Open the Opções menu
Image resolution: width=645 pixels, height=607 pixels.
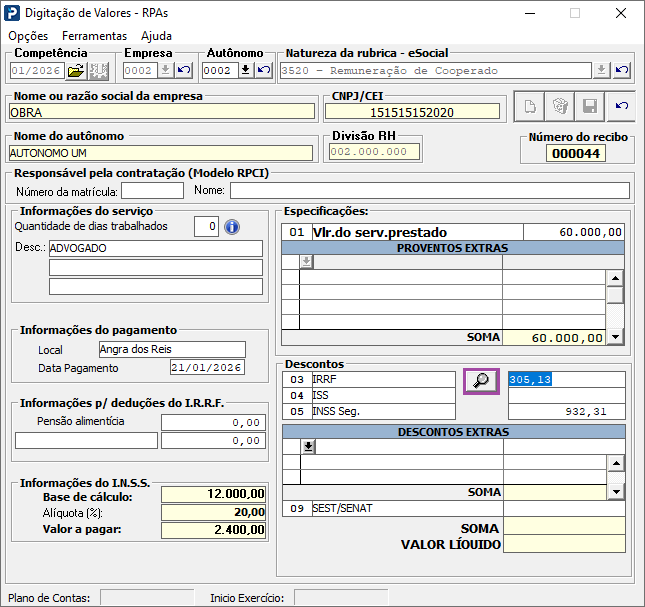pos(28,36)
